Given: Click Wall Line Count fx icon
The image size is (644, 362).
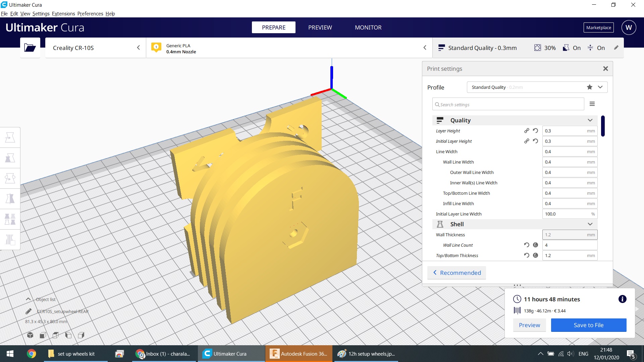Looking at the screenshot, I should (x=536, y=245).
